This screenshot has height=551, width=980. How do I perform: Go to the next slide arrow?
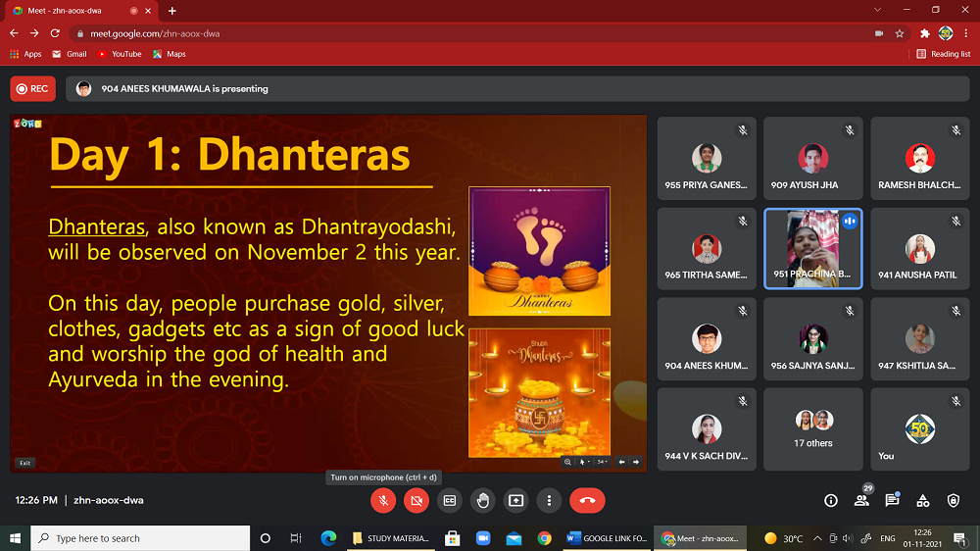pyautogui.click(x=635, y=462)
